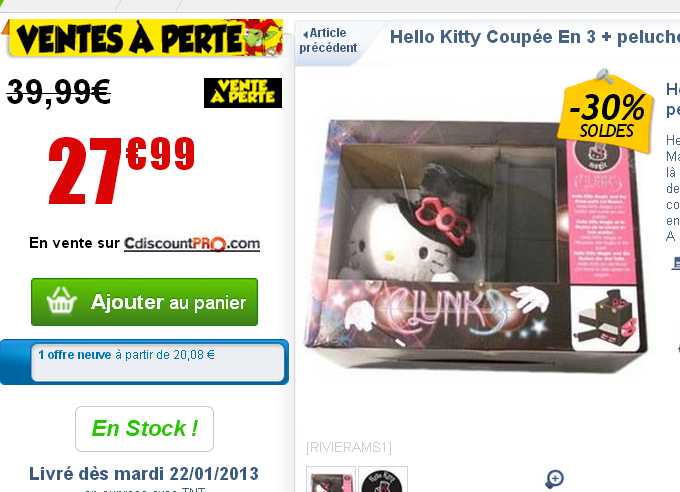Click the crossed-out 39,99€ old price
This screenshot has height=492, width=680.
click(59, 92)
